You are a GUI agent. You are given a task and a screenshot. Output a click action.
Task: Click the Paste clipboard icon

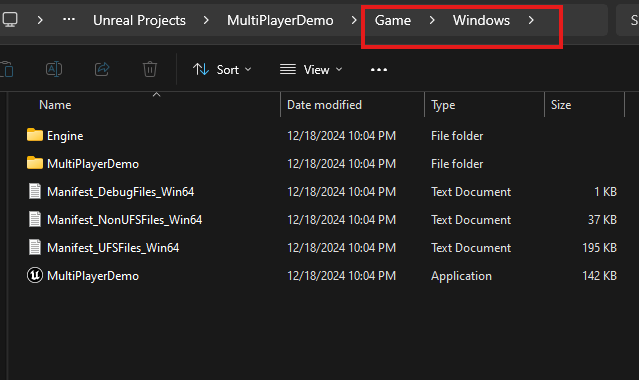(7, 69)
